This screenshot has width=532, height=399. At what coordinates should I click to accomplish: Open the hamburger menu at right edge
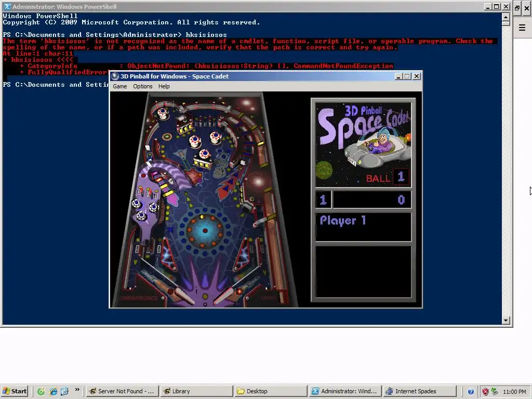tap(522, 28)
